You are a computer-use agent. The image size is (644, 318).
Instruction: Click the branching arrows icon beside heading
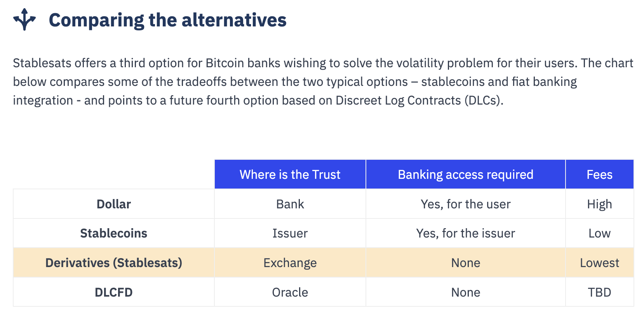(24, 19)
